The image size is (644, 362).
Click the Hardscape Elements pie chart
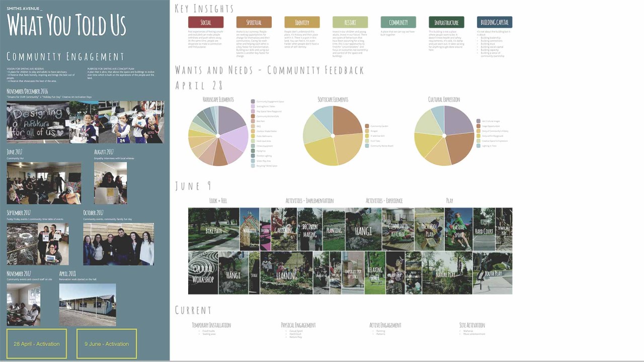click(218, 136)
